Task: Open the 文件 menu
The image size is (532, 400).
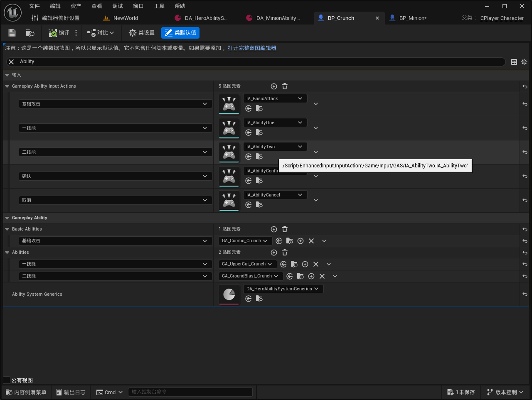Action: 34,6
